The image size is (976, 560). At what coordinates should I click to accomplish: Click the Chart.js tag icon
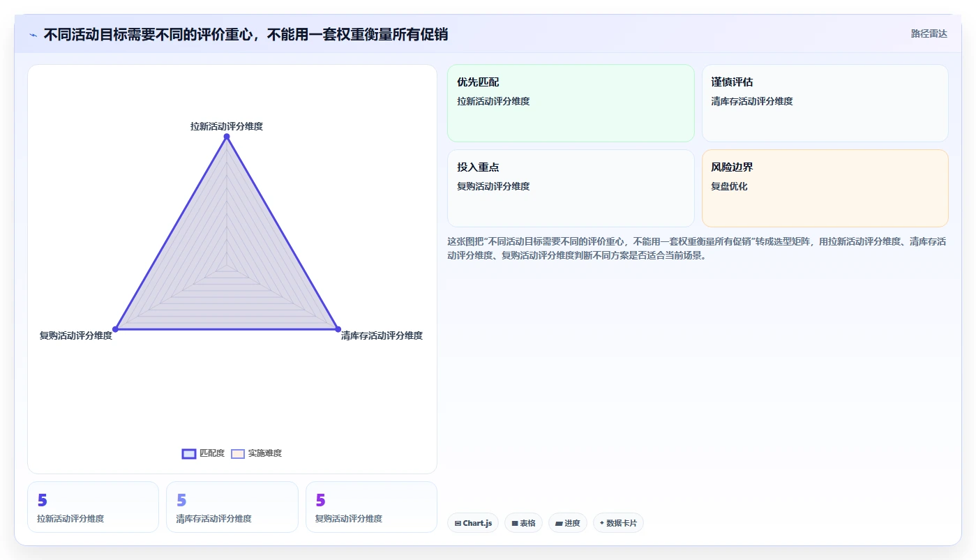tap(458, 523)
